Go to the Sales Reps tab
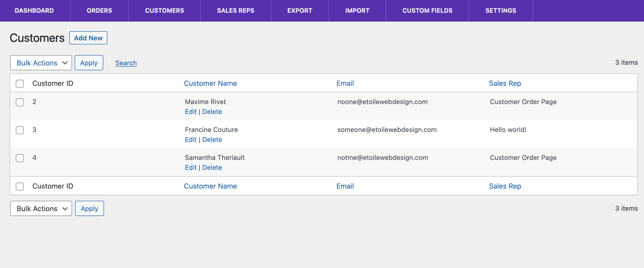The height and width of the screenshot is (268, 644). tap(235, 11)
